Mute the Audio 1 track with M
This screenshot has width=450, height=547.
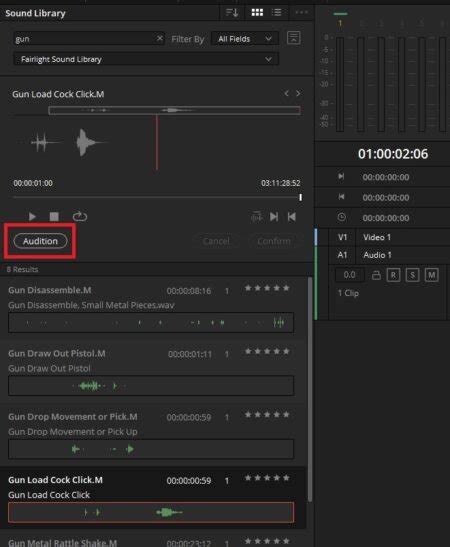click(432, 275)
